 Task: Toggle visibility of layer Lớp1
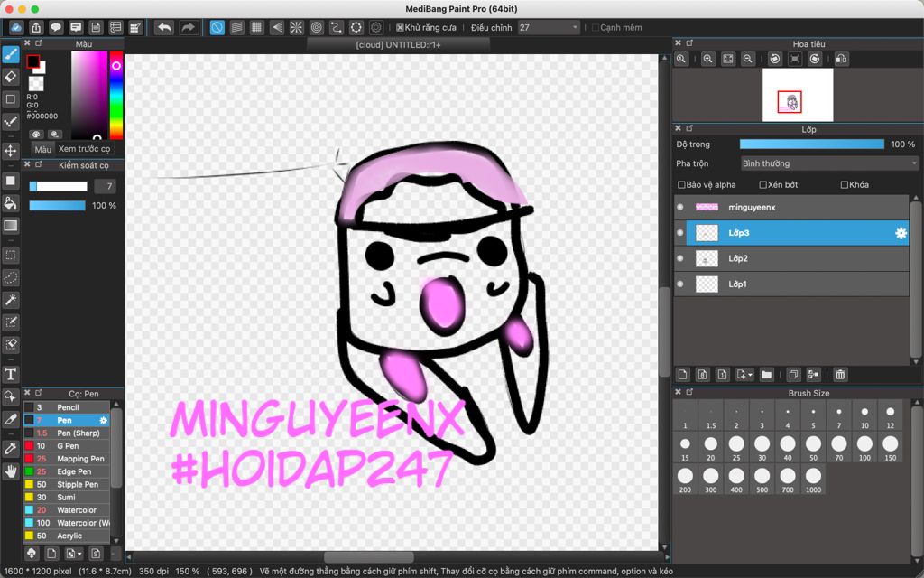tap(680, 284)
